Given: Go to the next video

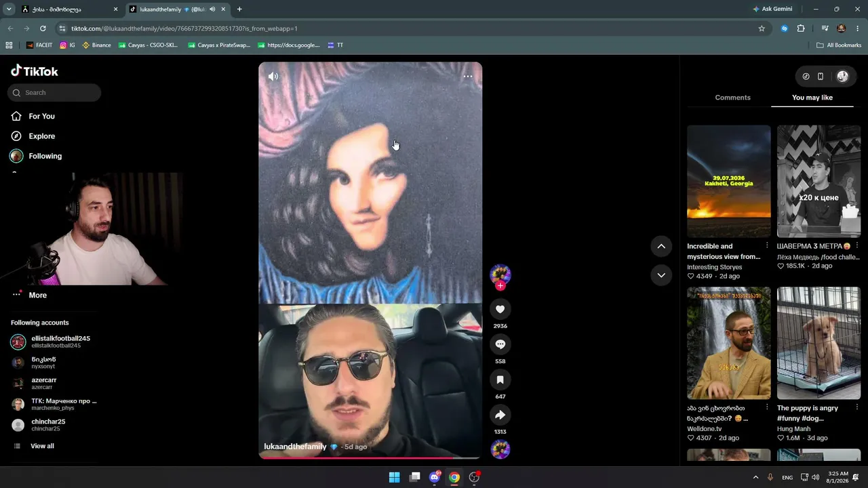Looking at the screenshot, I should click(x=661, y=275).
